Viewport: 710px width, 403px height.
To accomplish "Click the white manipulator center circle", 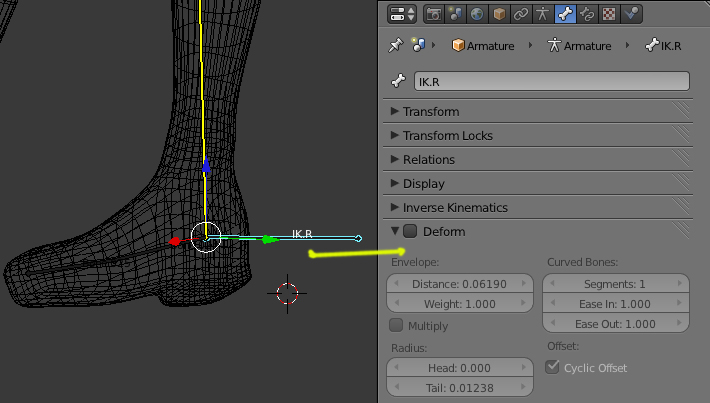I will (206, 237).
